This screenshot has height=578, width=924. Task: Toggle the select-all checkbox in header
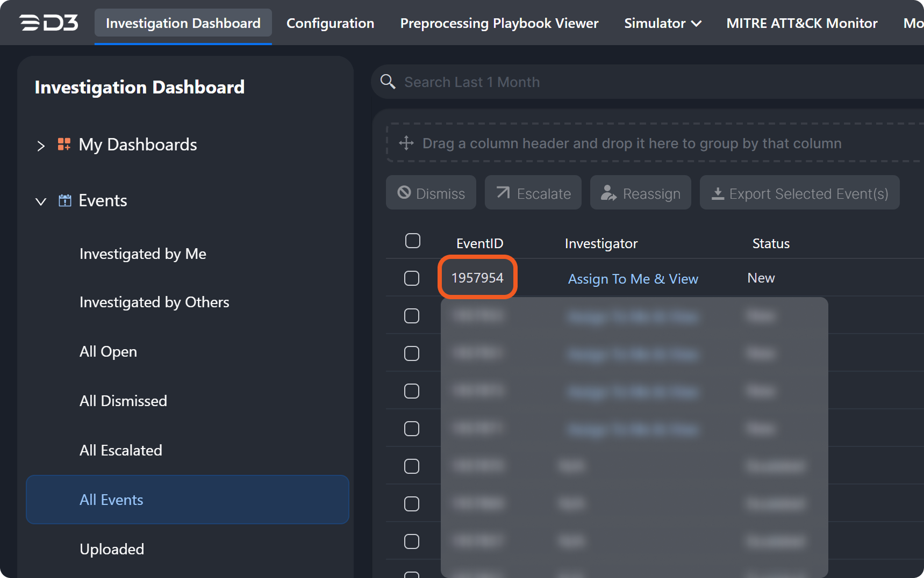(412, 241)
